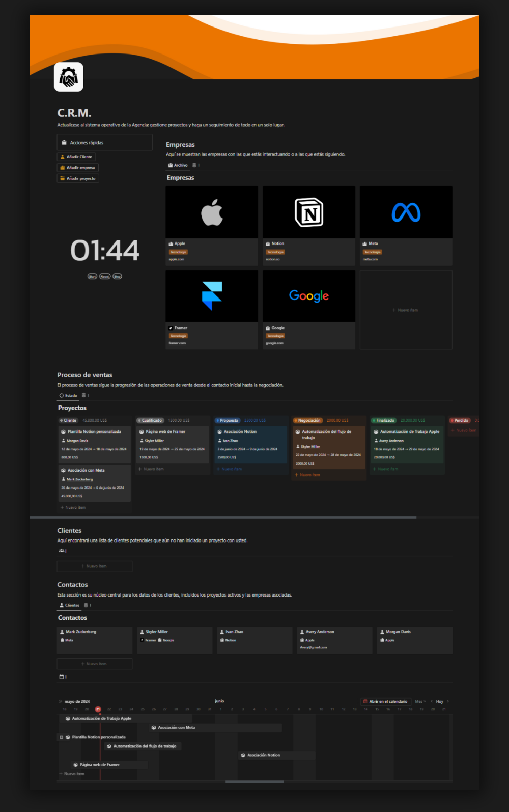The image size is (509, 812).
Task: Click the notion.so link
Action: click(x=273, y=259)
